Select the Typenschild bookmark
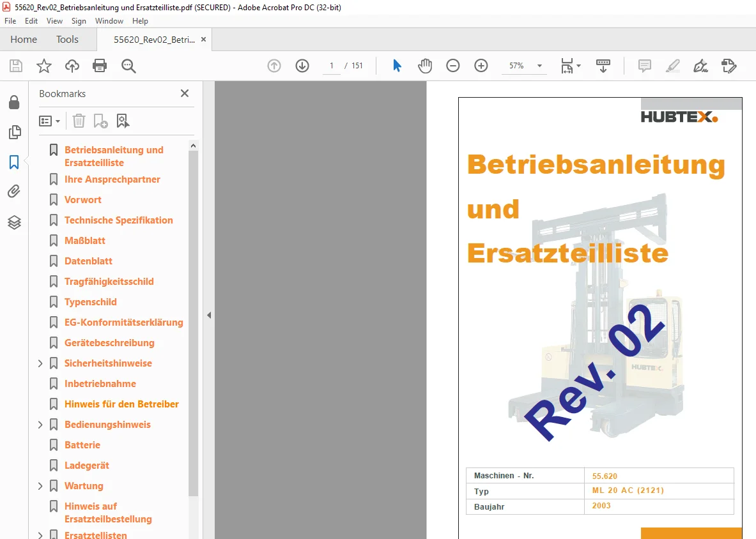This screenshot has width=756, height=539. click(91, 302)
